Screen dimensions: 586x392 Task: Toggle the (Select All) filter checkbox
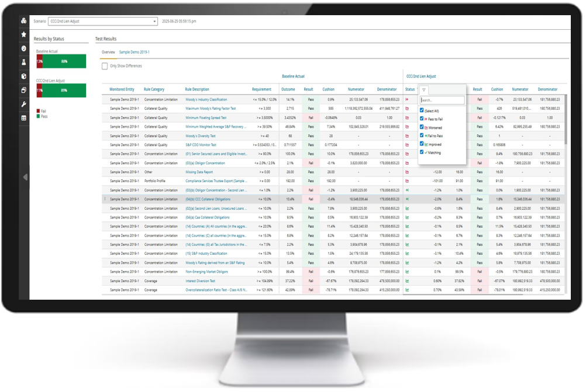[422, 110]
